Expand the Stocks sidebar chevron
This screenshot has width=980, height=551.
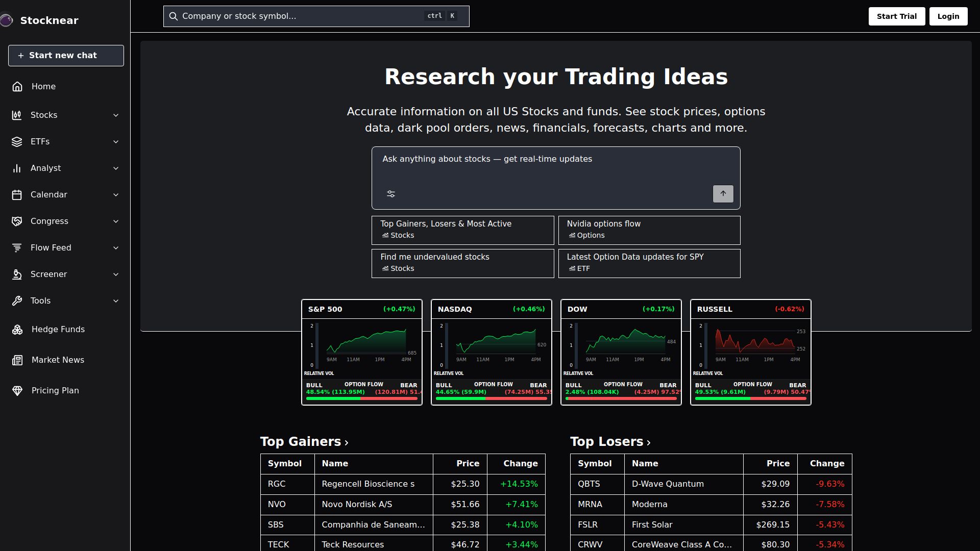pyautogui.click(x=116, y=115)
